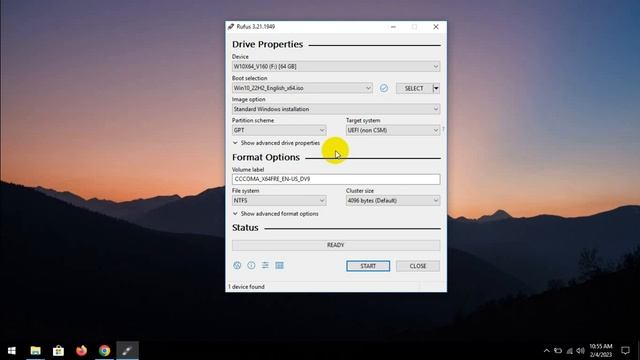640x360 pixels.
Task: Click the '1 device found' status text
Action: (247, 287)
